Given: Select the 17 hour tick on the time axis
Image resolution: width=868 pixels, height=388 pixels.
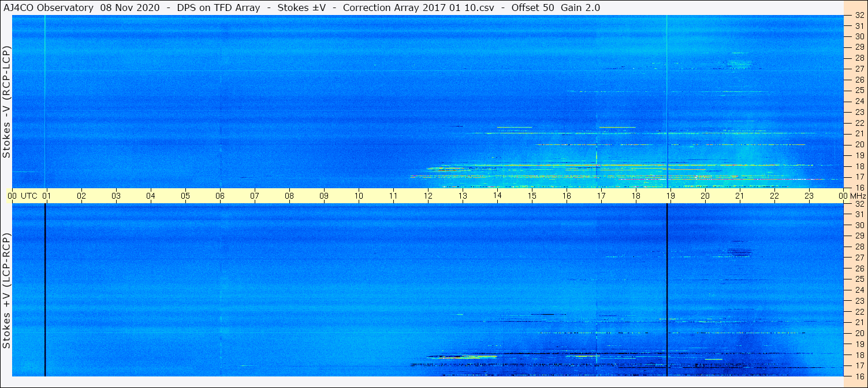Looking at the screenshot, I should 601,196.
